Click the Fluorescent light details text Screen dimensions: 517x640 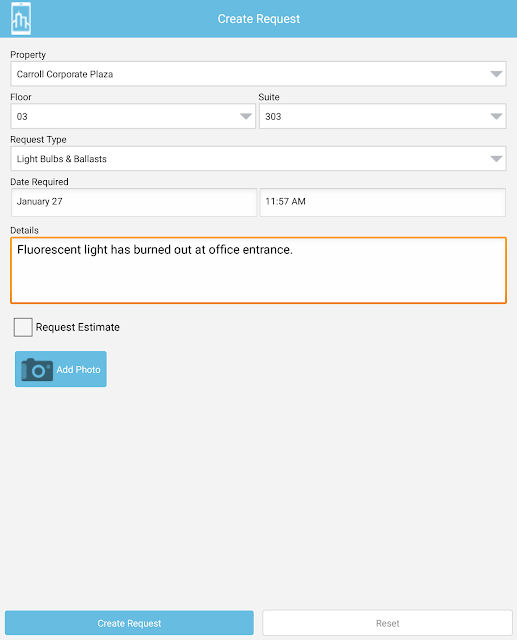[x=155, y=250]
